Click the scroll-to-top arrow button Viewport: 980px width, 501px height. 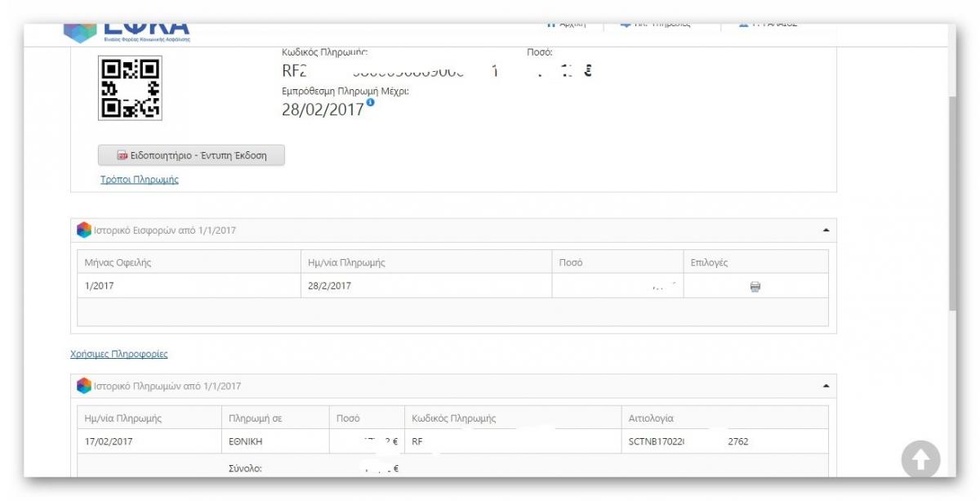pos(920,460)
